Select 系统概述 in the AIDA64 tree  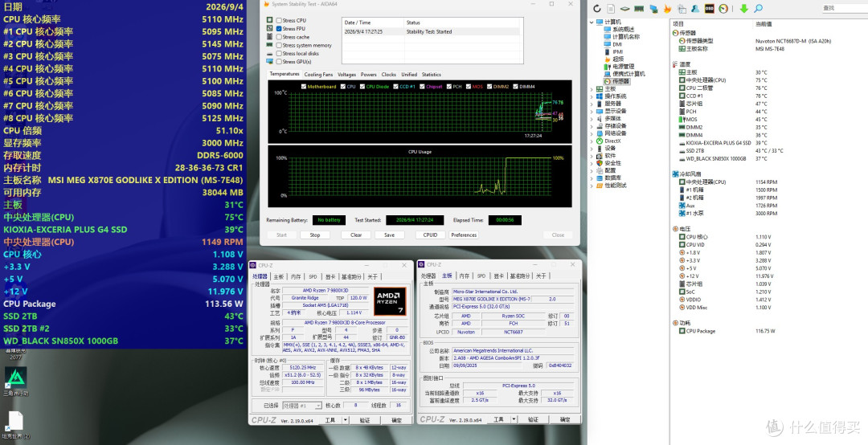click(624, 30)
